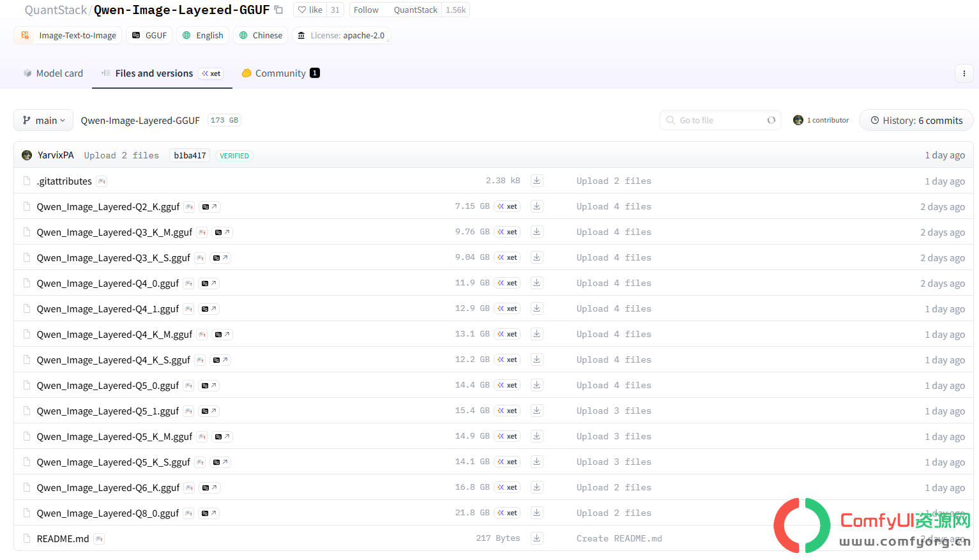The image size is (979, 560).
Task: Open the GGUF viewer for Q5_K_S.gguf
Action: pyautogui.click(x=220, y=462)
